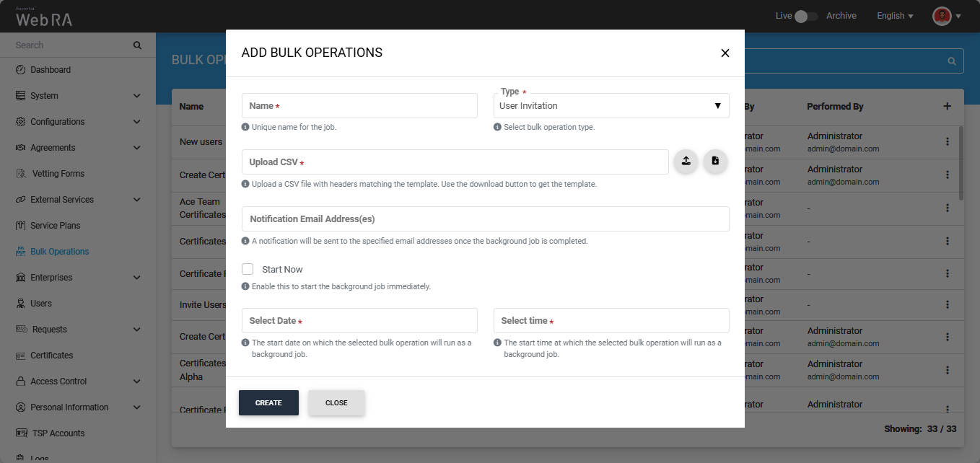Click the Create button

pyautogui.click(x=268, y=403)
